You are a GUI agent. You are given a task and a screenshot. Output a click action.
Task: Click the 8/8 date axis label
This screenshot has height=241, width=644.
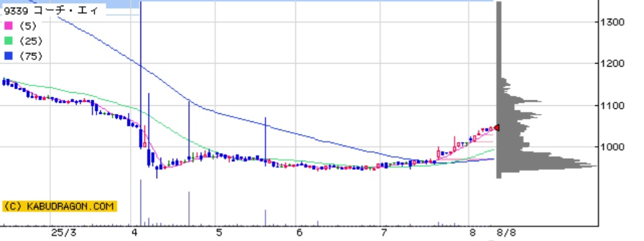click(x=506, y=233)
